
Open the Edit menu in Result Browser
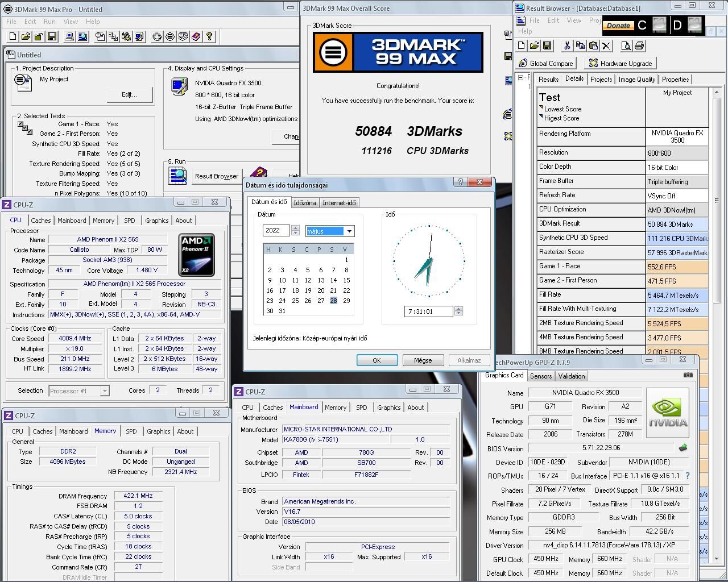[553, 20]
